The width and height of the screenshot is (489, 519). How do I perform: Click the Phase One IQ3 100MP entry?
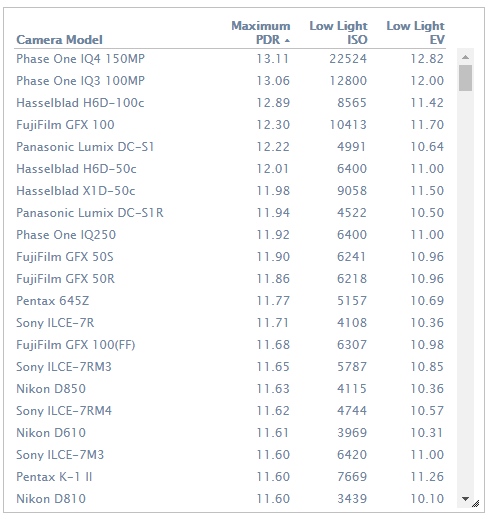[81, 81]
